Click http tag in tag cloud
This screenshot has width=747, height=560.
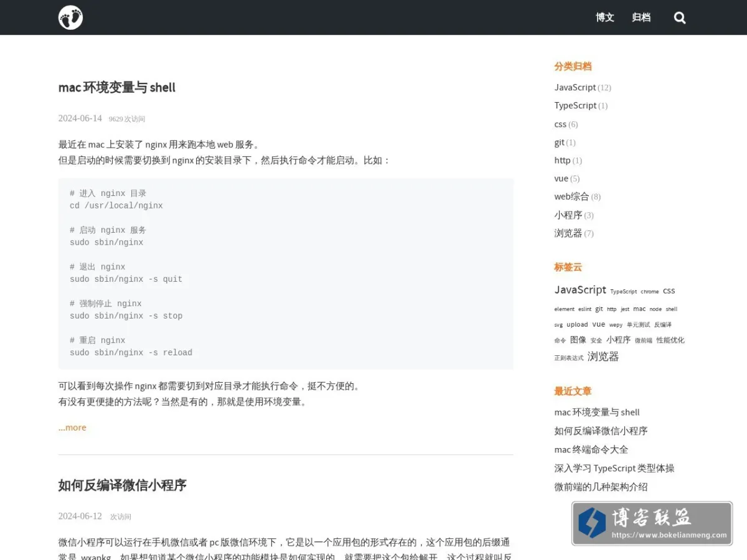click(x=611, y=309)
